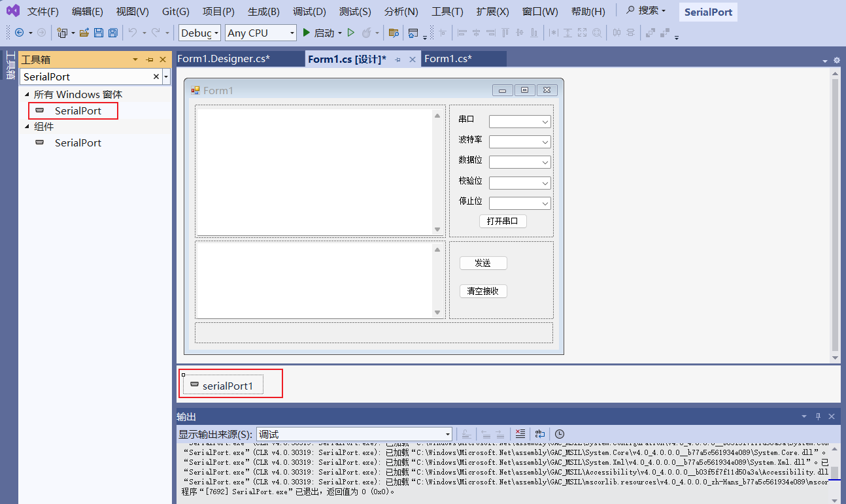Save the current file with disk icon

99,33
